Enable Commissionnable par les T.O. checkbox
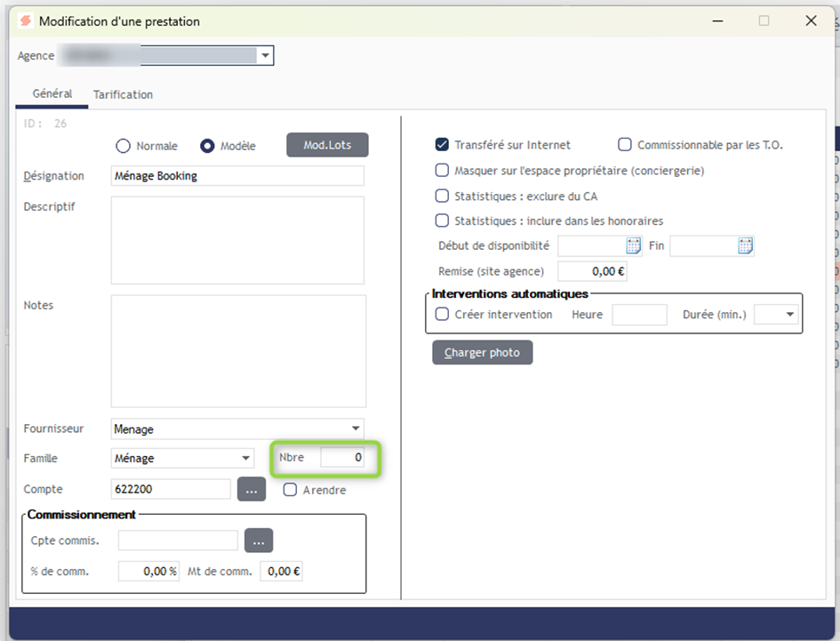840x641 pixels. pos(625,144)
